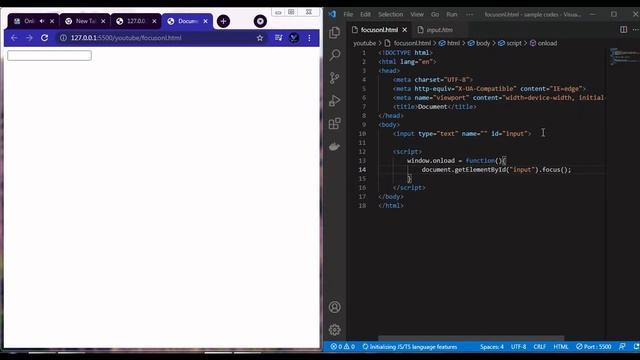Switch to the Document browser tab
Viewport: 640px width, 360px height.
[x=187, y=21]
